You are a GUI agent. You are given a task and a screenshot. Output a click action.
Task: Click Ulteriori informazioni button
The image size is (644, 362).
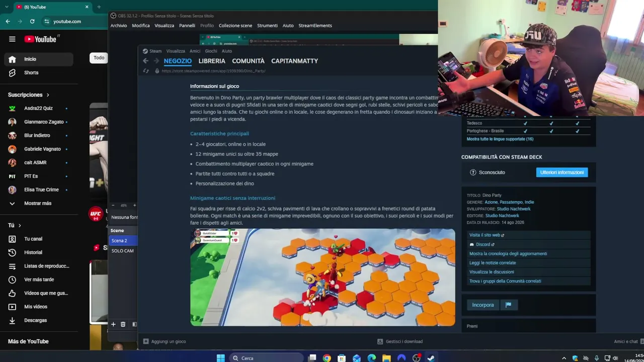(x=562, y=172)
